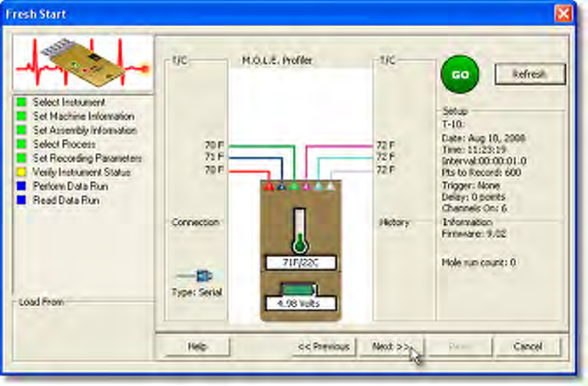
Task: Select the Set Assembly Information step
Action: click(85, 130)
